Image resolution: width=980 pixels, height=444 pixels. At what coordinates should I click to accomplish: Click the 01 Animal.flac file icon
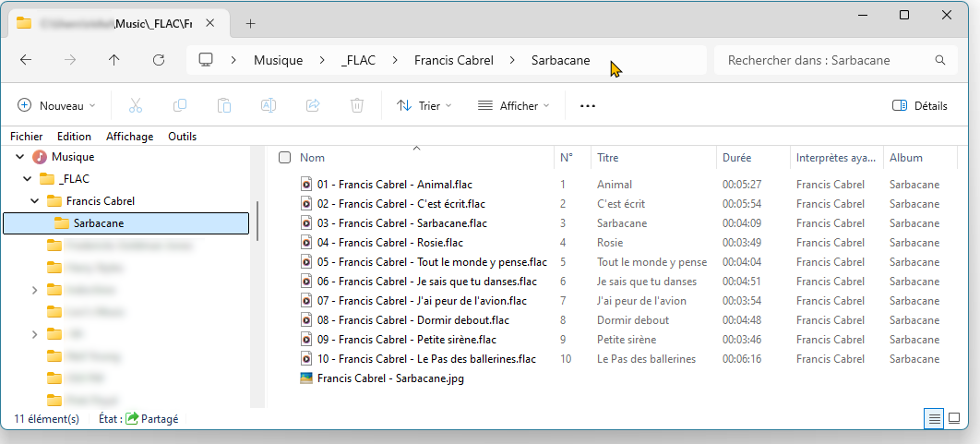point(306,185)
